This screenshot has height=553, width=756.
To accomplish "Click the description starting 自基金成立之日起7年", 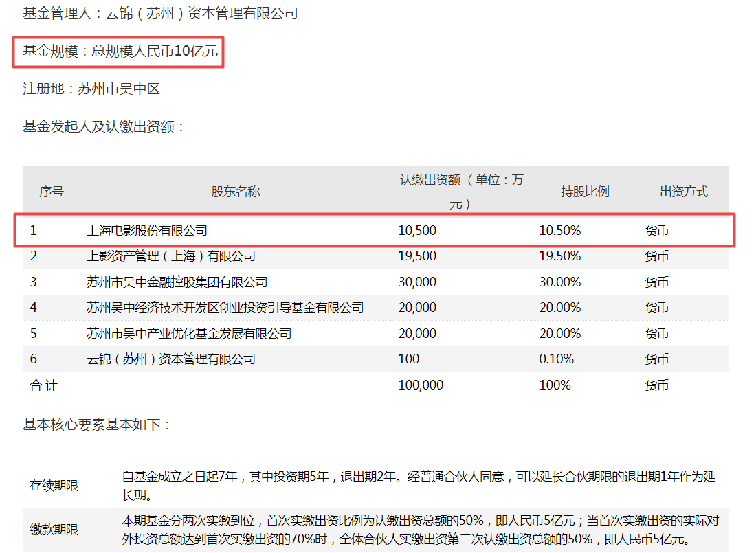I will pos(419,486).
